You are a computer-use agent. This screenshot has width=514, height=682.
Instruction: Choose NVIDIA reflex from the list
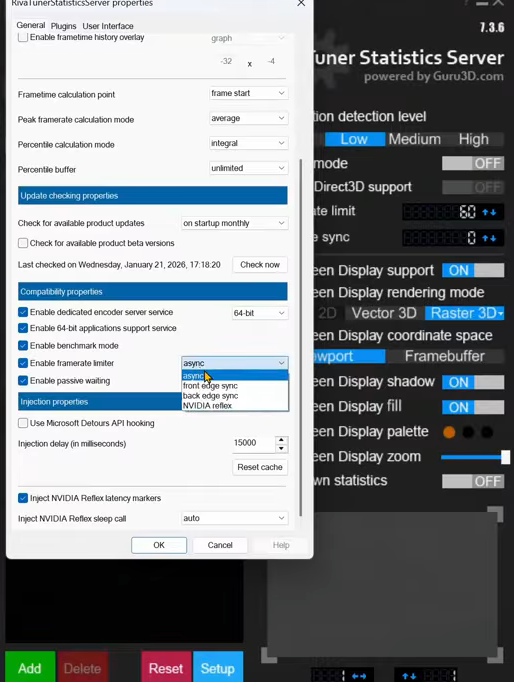(x=235, y=406)
